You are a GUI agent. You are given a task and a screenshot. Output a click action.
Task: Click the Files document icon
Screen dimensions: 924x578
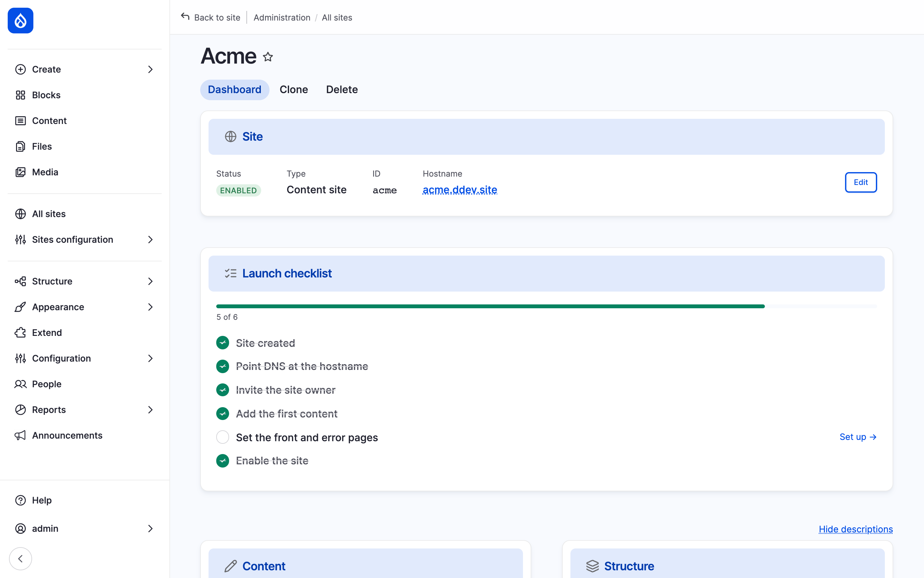click(x=21, y=146)
